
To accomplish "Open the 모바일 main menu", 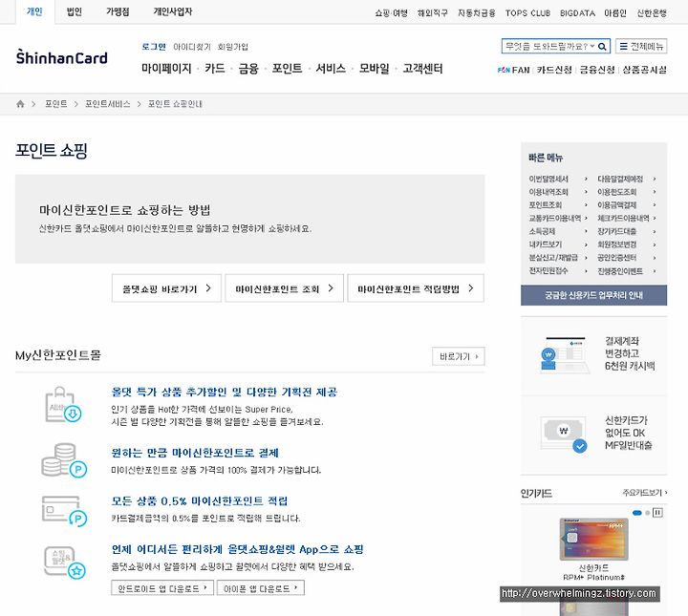I will click(375, 69).
